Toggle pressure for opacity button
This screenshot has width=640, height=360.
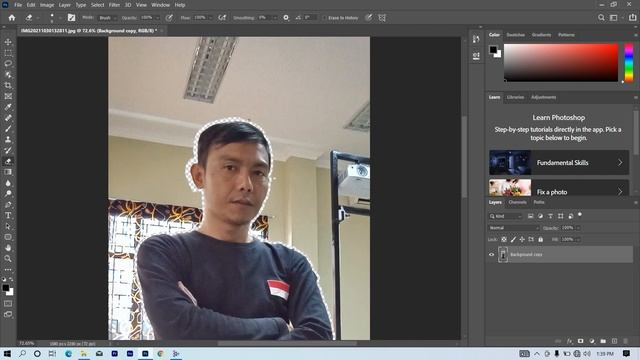[169, 18]
